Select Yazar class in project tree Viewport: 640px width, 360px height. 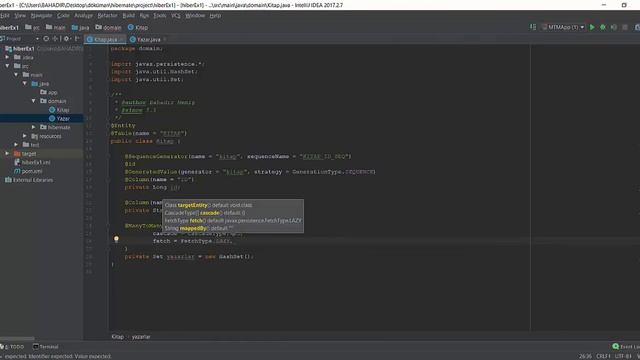pos(59,118)
